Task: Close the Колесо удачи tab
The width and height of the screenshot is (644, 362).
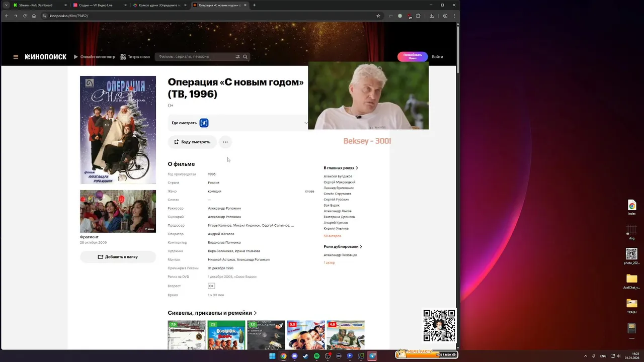Action: (185, 5)
